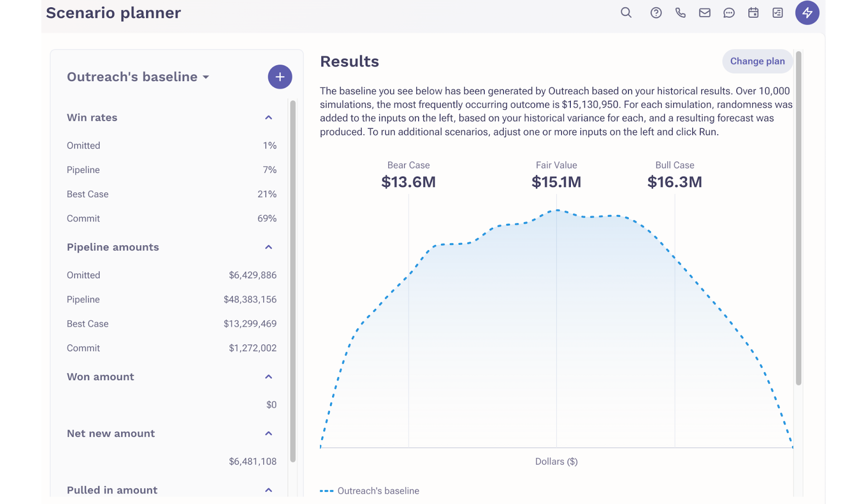
Task: Collapse the Pipeline amounts section
Action: 269,247
